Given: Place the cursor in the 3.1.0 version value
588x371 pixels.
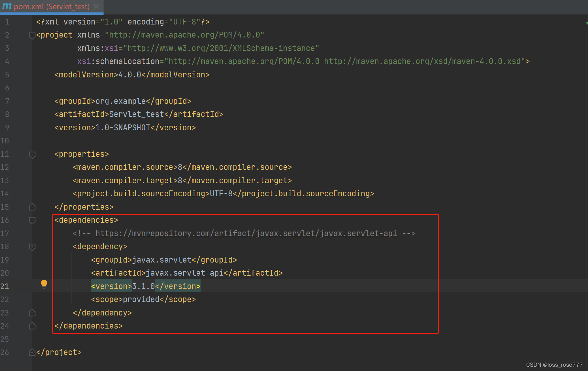Looking at the screenshot, I should coord(143,286).
